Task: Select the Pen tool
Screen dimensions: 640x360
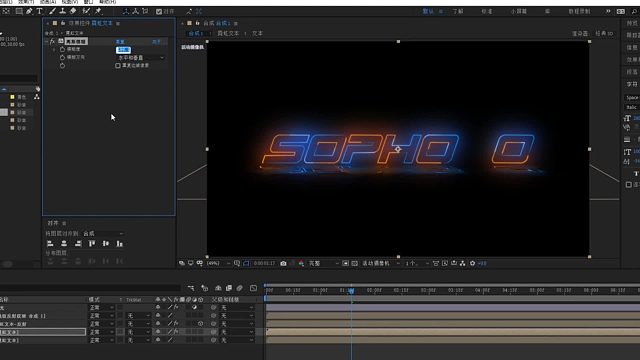Action: [x=29, y=11]
